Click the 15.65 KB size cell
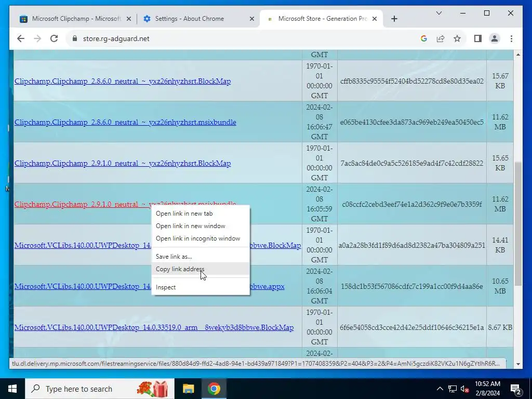Screen dimensions: 532x399 (500, 163)
